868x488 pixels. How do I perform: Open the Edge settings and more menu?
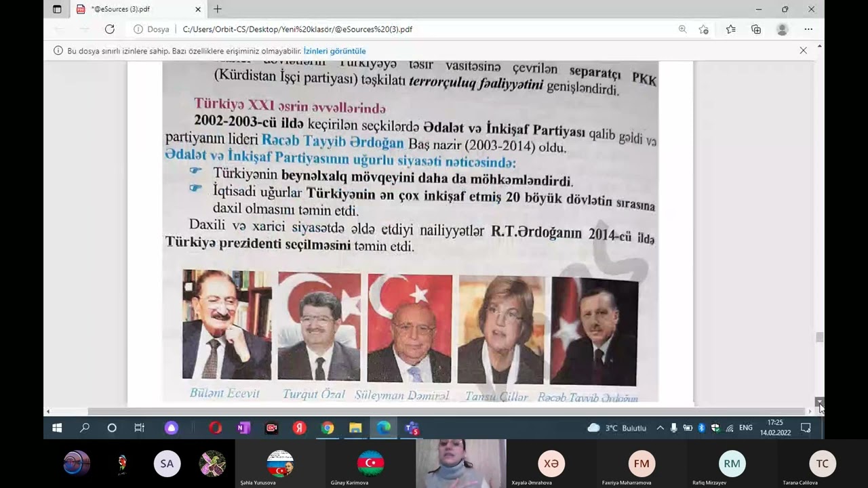808,29
